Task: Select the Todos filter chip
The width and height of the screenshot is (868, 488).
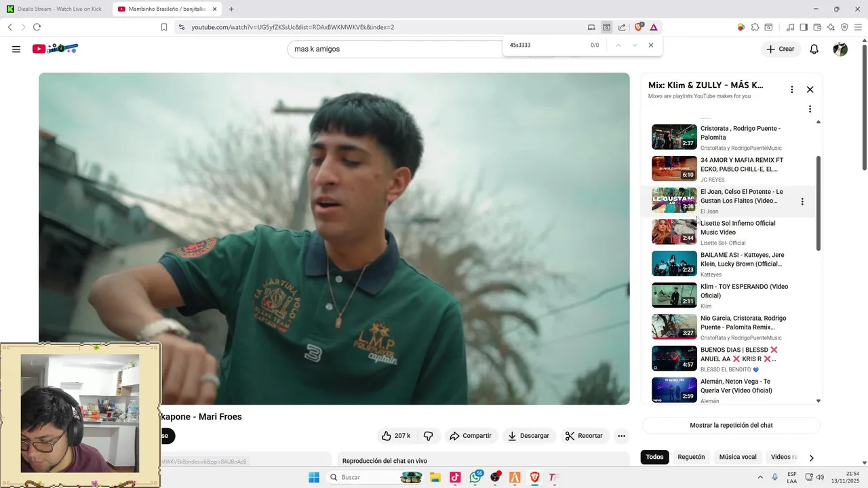Action: pyautogui.click(x=654, y=457)
